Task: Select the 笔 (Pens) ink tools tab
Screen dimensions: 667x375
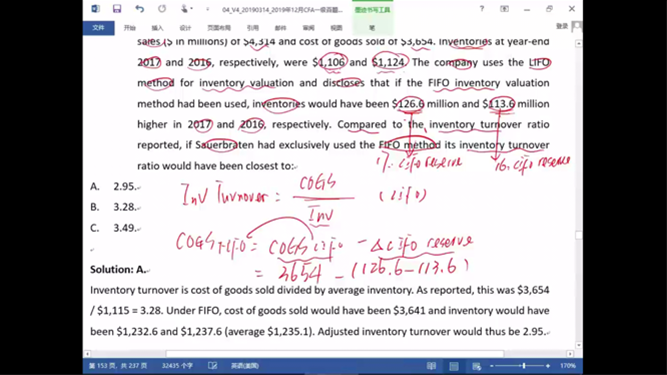Action: 372,28
